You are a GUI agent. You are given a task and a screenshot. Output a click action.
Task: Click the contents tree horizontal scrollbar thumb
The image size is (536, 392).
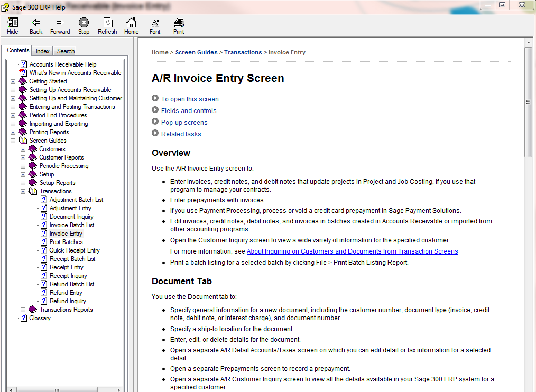57,389
